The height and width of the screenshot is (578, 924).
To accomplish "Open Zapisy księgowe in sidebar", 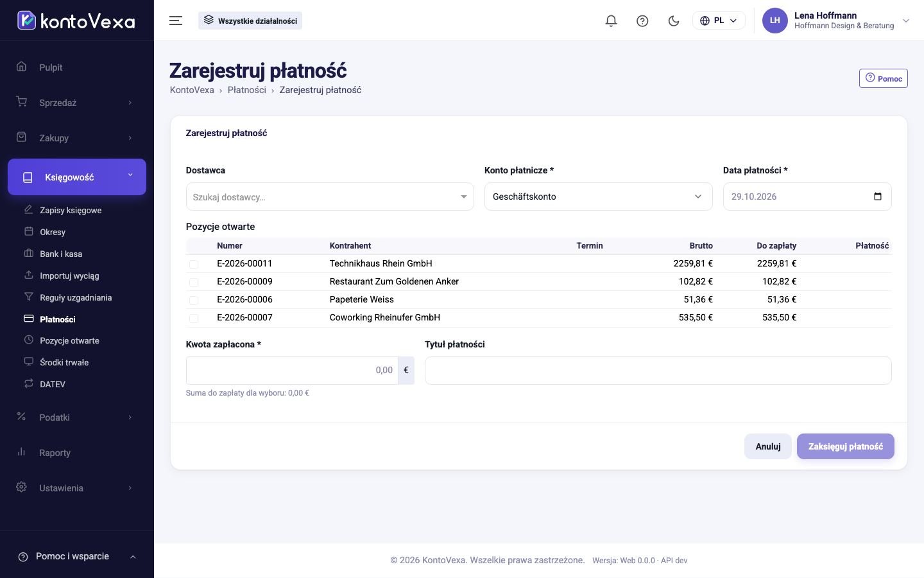I will (x=71, y=210).
